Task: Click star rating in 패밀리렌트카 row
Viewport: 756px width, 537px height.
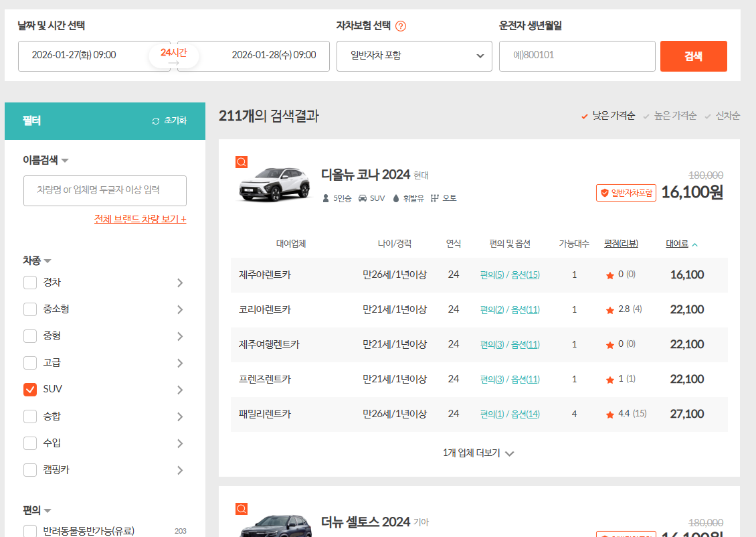Action: point(610,414)
